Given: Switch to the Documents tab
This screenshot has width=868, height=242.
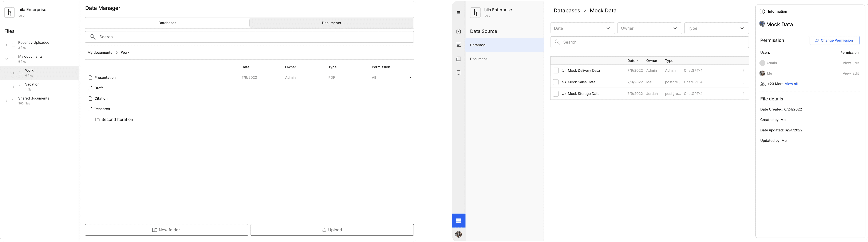Looking at the screenshot, I should pos(331,23).
